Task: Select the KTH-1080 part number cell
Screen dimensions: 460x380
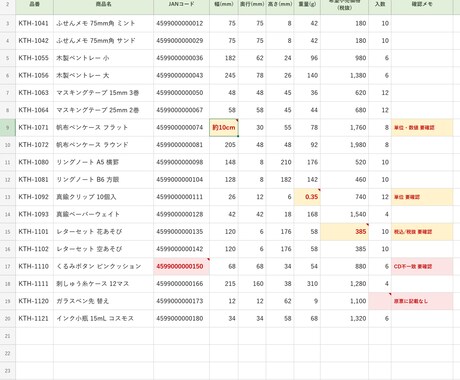Action: [34, 162]
